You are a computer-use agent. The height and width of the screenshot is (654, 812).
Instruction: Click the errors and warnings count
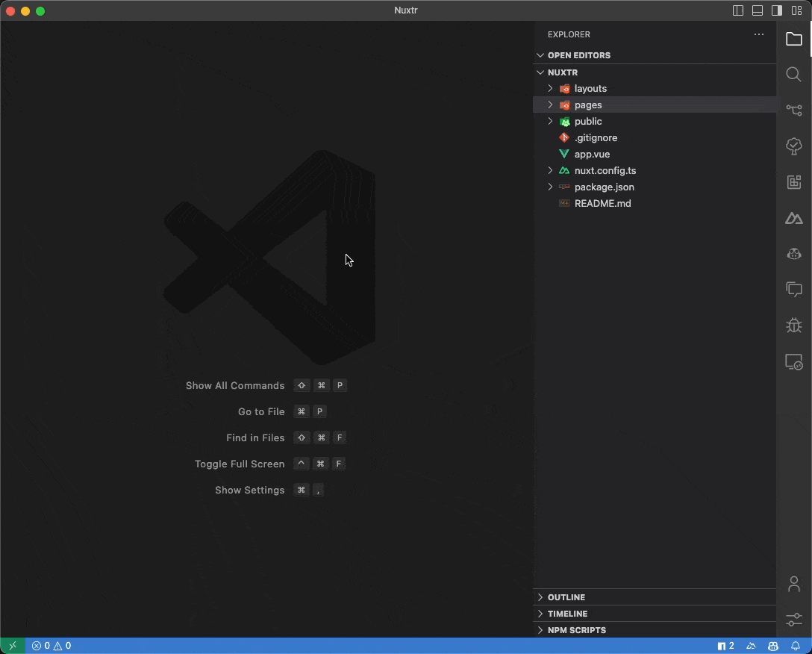[x=51, y=646]
